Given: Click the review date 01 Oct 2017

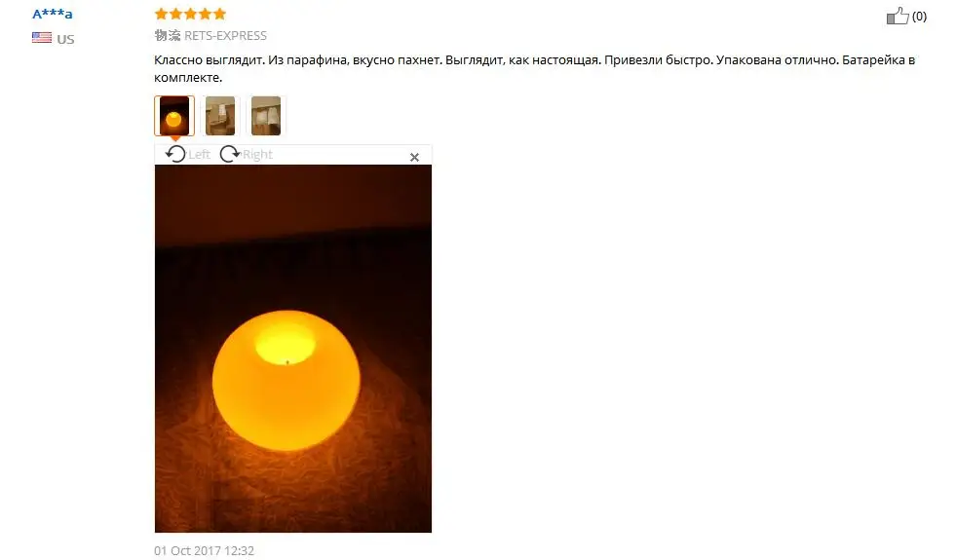Looking at the screenshot, I should tap(205, 550).
